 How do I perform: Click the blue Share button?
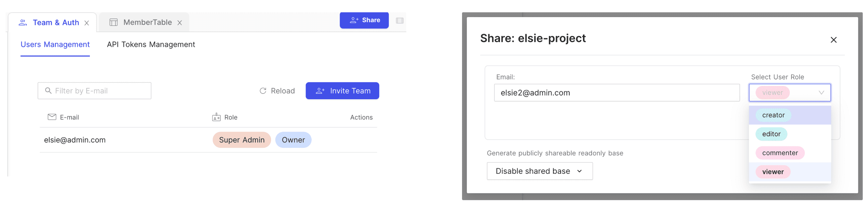tap(364, 20)
